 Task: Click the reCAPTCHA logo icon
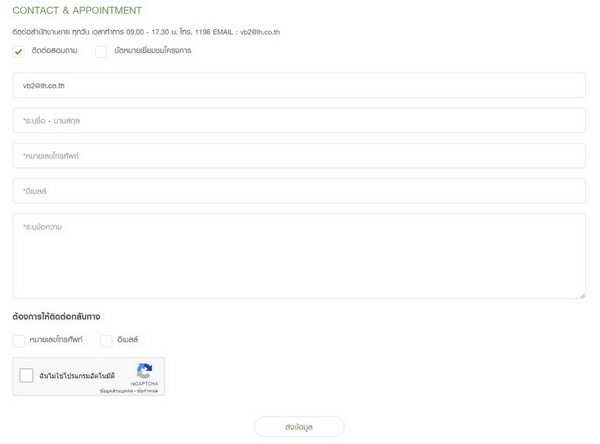[x=144, y=371]
